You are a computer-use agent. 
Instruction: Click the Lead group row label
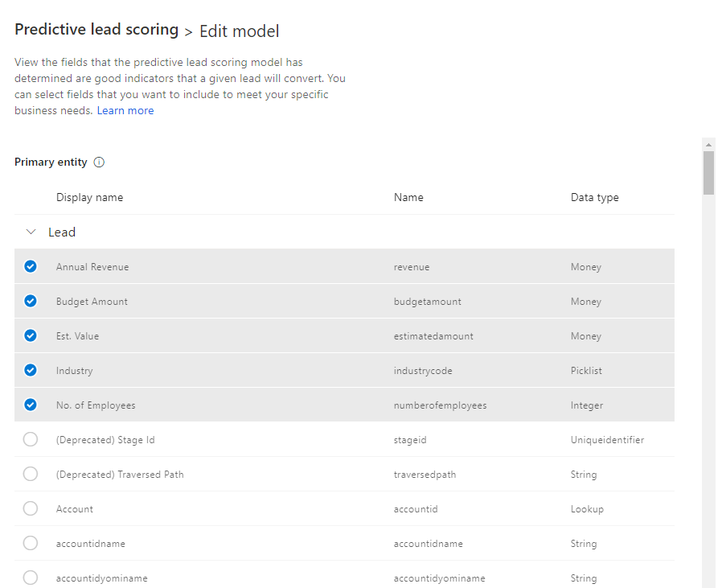click(62, 232)
